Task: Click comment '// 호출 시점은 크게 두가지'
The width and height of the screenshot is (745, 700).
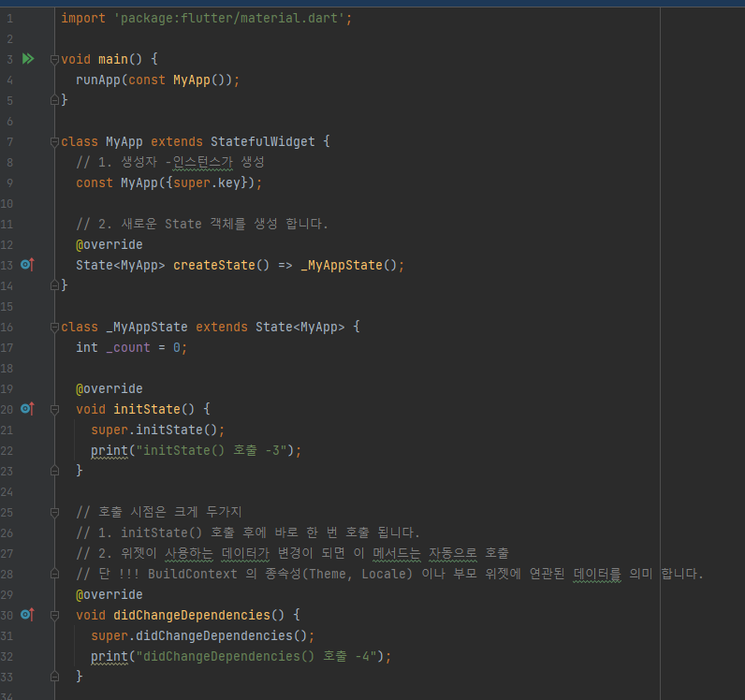Action: point(159,512)
